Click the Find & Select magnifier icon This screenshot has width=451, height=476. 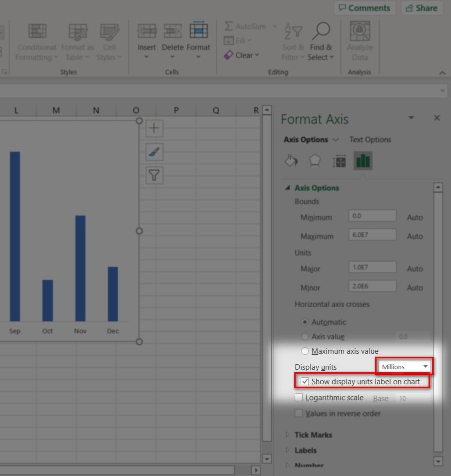321,41
